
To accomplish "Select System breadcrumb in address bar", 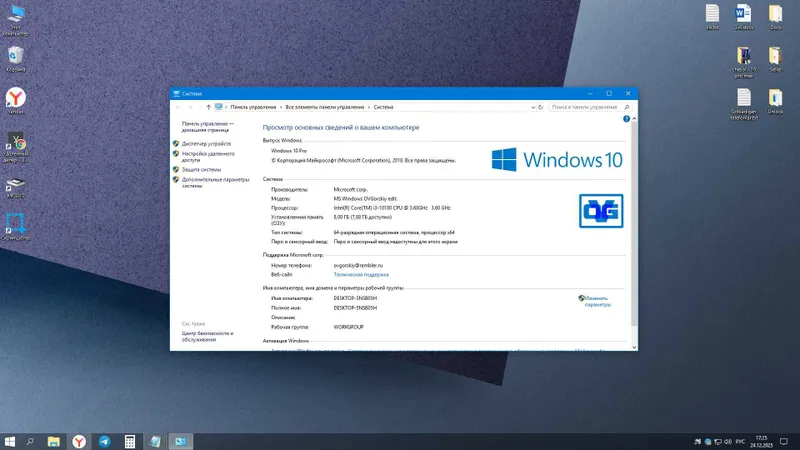I will (383, 107).
